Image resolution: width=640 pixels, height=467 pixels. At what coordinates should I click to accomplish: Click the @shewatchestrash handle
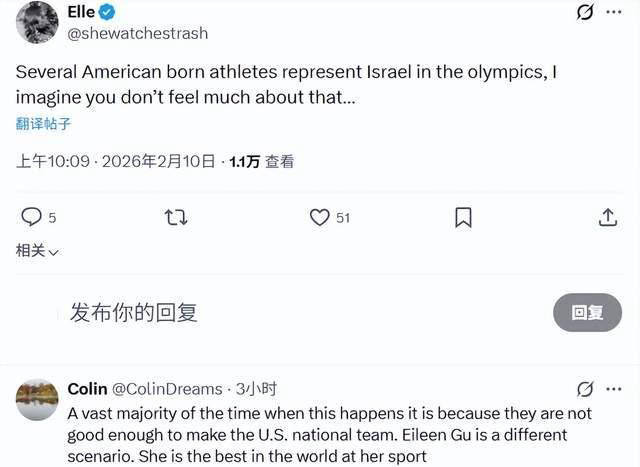pyautogui.click(x=137, y=33)
